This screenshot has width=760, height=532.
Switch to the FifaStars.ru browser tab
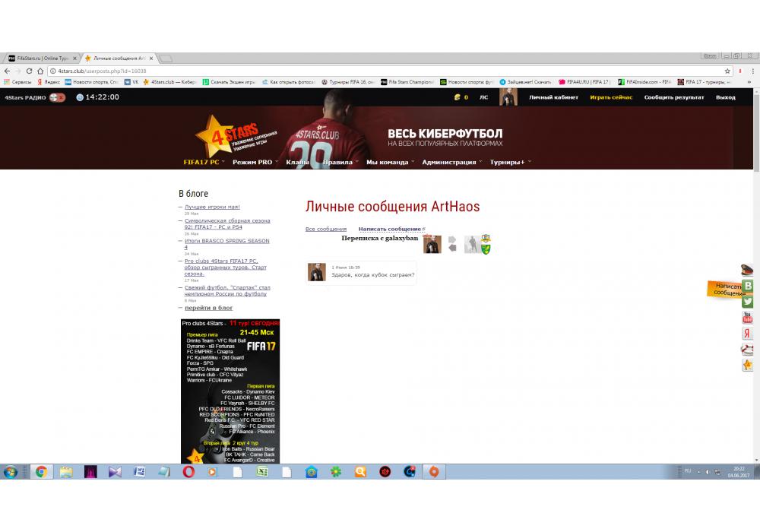42,59
